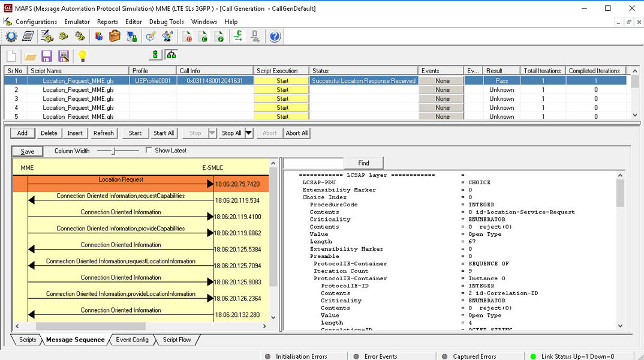This screenshot has height=360, width=644.
Task: Create a new file with the blank page icon
Action: [x=11, y=56]
